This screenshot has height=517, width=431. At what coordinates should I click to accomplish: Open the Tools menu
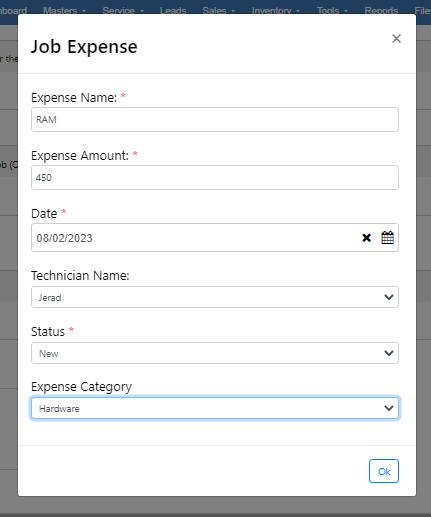pyautogui.click(x=332, y=10)
